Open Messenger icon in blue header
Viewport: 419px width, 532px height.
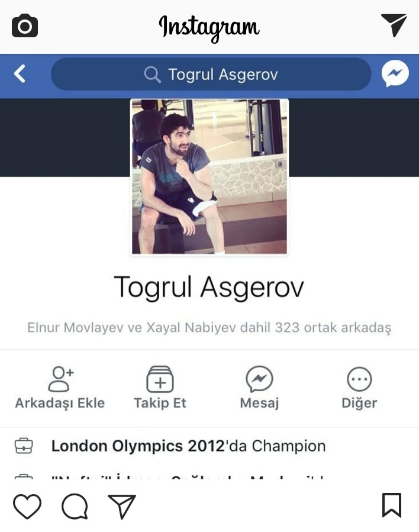pos(395,73)
